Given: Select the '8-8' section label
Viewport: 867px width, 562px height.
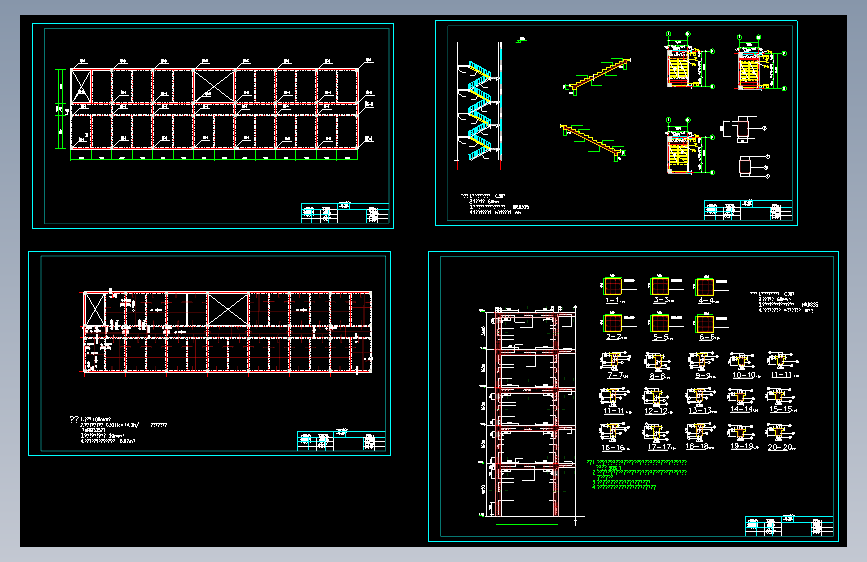Looking at the screenshot, I should click(x=658, y=376).
